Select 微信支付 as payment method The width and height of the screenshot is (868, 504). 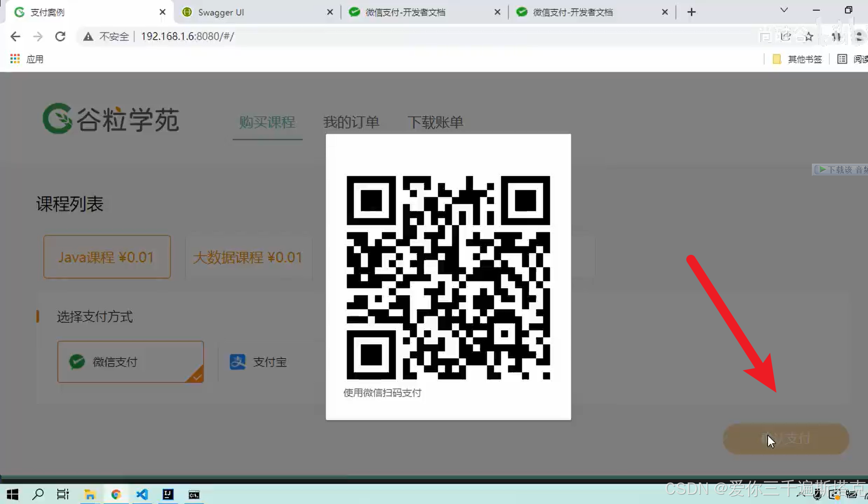(x=130, y=361)
